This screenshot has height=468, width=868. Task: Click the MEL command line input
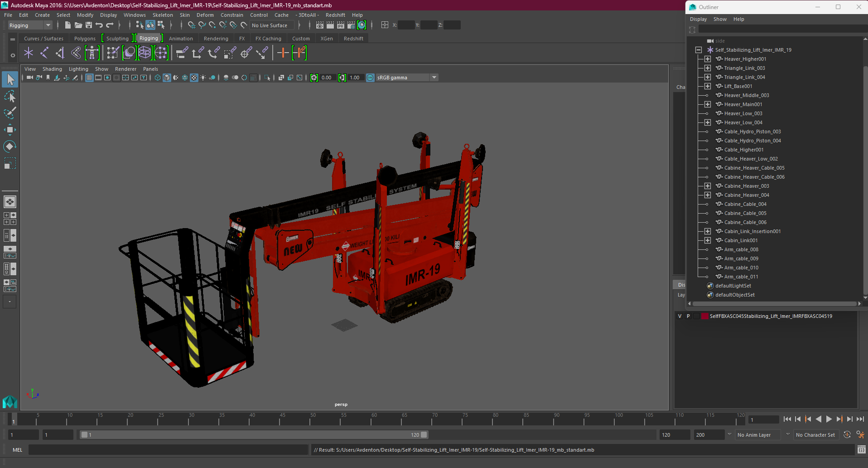(168, 450)
